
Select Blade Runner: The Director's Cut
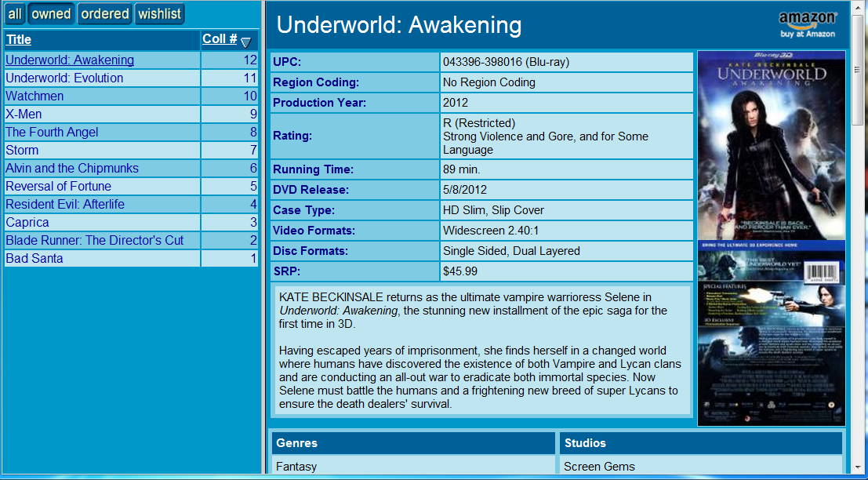[x=95, y=240]
